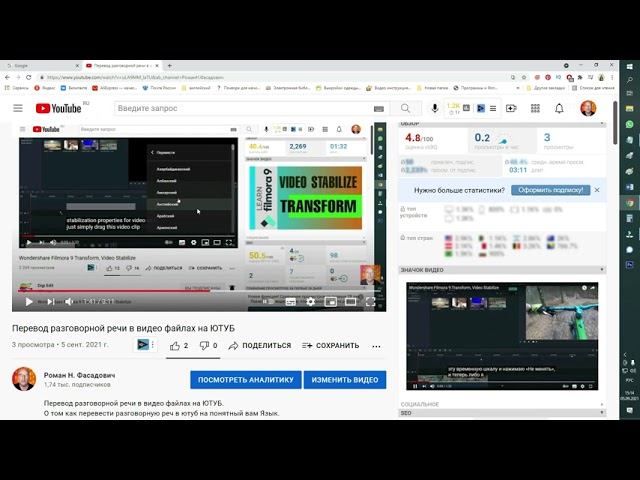This screenshot has width=640, height=480.
Task: Click ПОДЕЛИТЬСЯ share button
Action: 260,346
